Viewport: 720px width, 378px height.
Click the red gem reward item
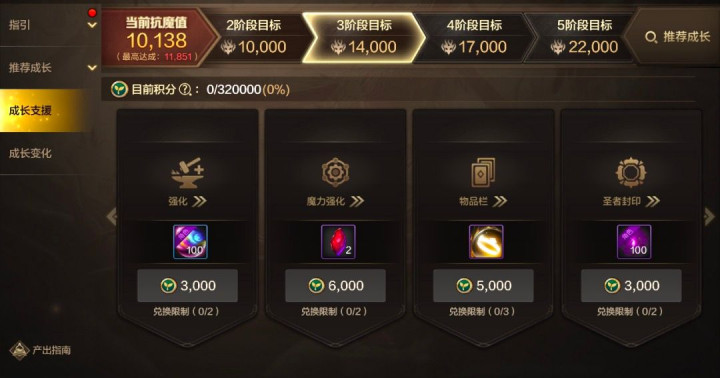(338, 242)
